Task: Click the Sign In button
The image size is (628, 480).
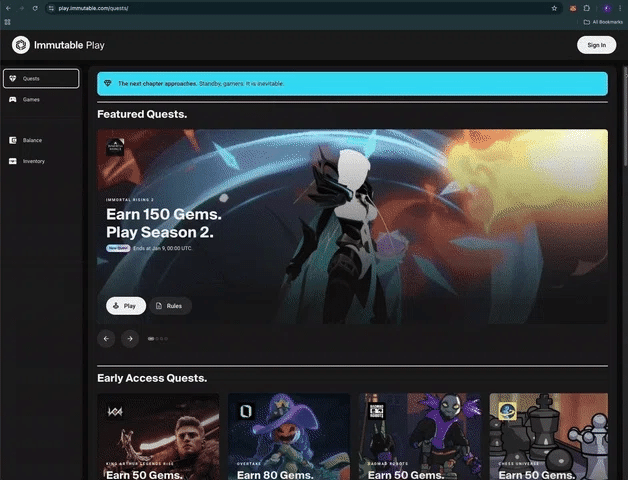Action: 596,45
